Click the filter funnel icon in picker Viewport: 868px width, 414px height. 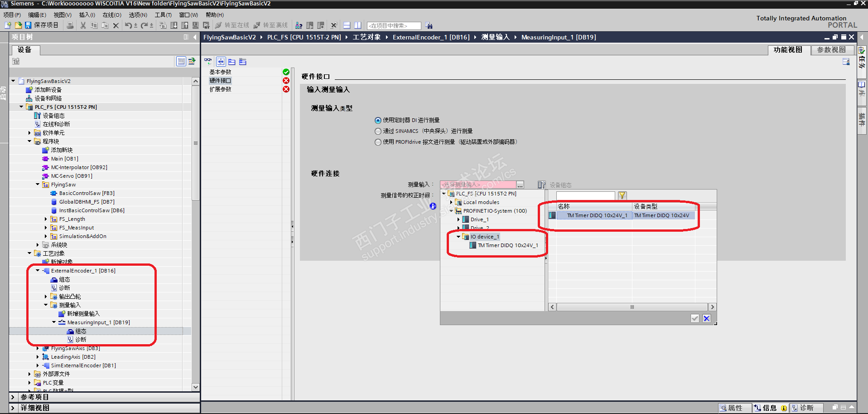pyautogui.click(x=622, y=195)
